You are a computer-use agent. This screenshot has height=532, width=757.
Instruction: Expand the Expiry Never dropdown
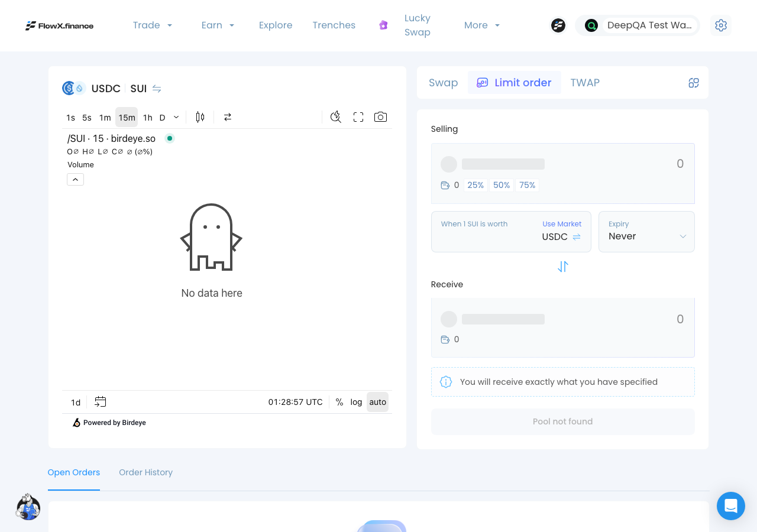click(x=646, y=232)
